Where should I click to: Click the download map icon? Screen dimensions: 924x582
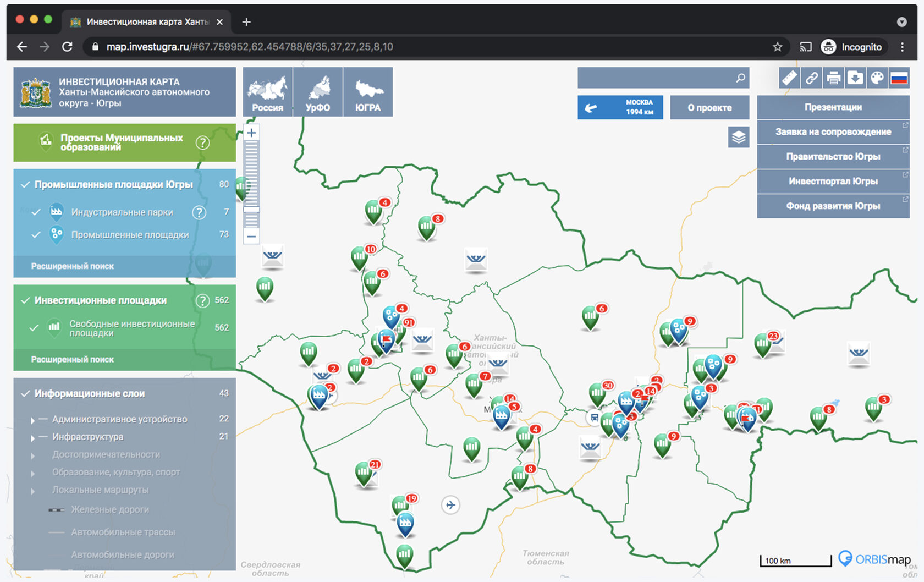point(855,78)
